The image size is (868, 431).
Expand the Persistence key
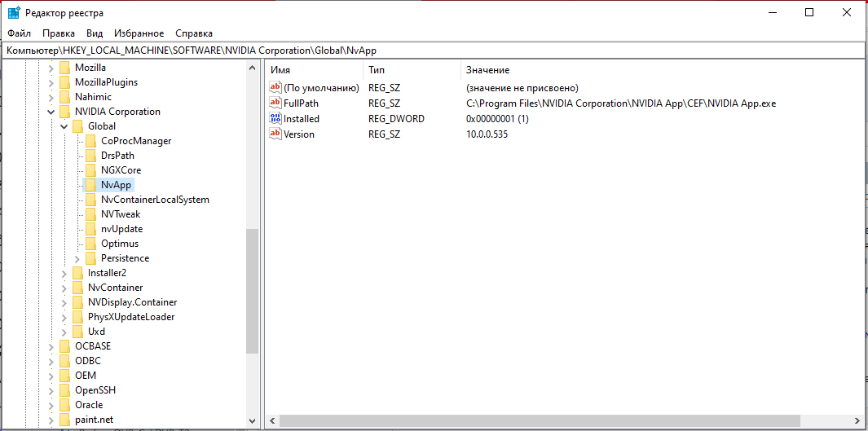pyautogui.click(x=77, y=258)
